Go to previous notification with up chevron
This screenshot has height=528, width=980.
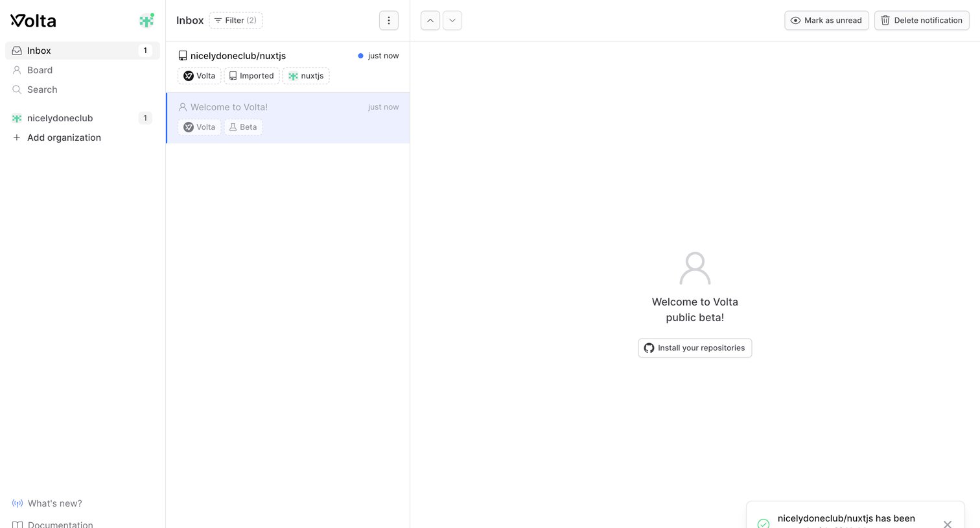tap(430, 21)
